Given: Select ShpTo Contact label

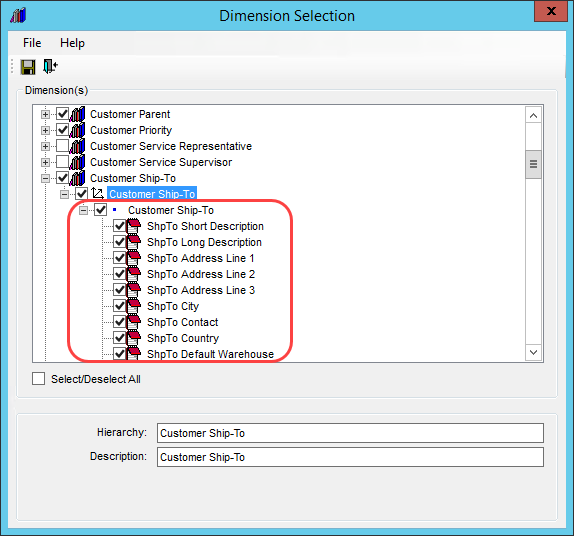Looking at the screenshot, I should click(x=182, y=322).
